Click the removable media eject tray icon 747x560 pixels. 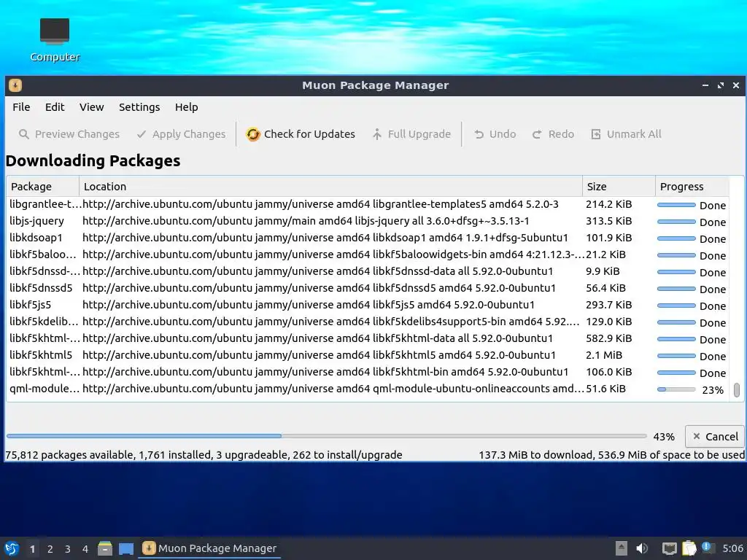pos(622,548)
